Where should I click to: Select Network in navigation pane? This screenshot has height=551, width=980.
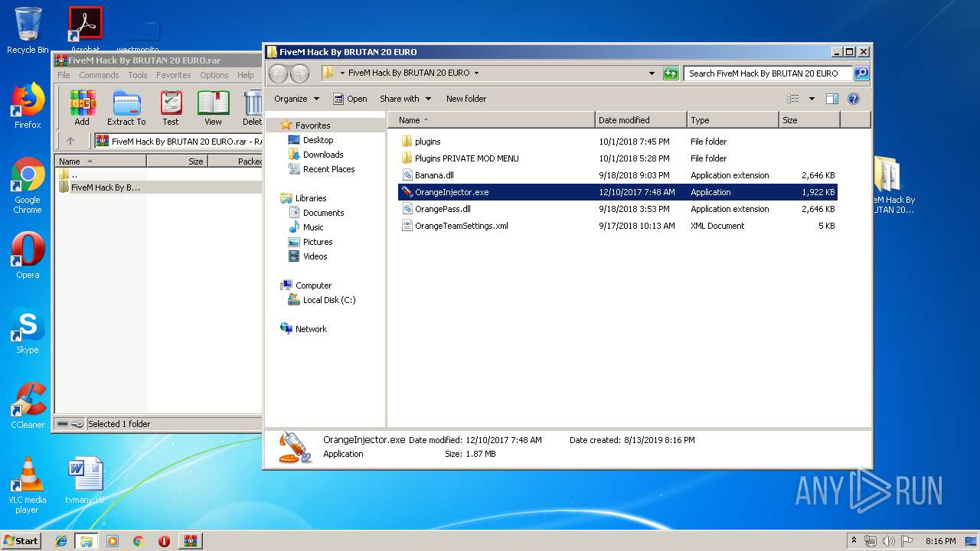pos(311,329)
